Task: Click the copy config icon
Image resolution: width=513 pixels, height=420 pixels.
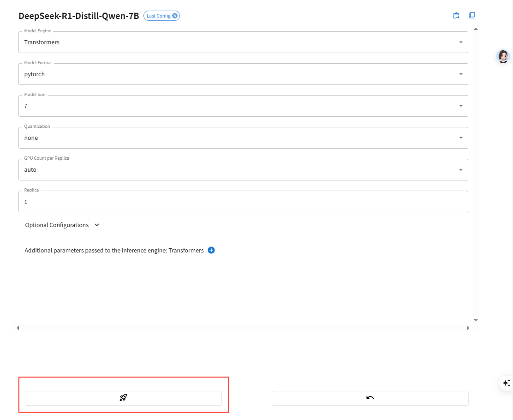Action: point(471,15)
